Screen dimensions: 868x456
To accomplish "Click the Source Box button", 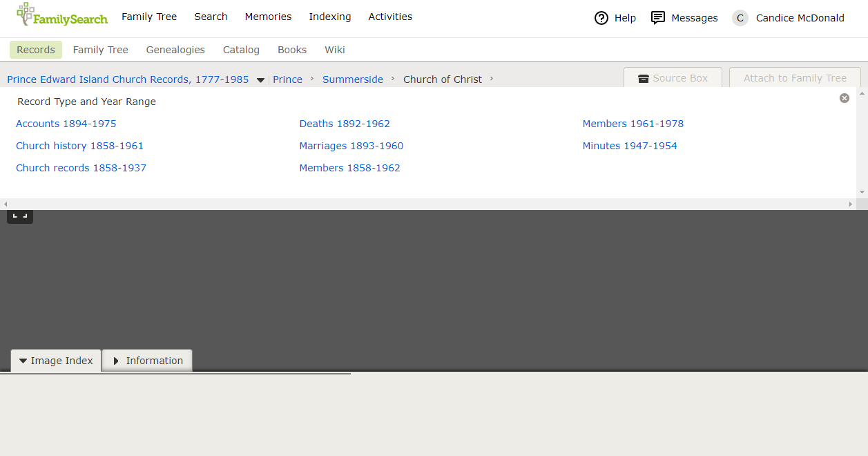I will pyautogui.click(x=673, y=78).
